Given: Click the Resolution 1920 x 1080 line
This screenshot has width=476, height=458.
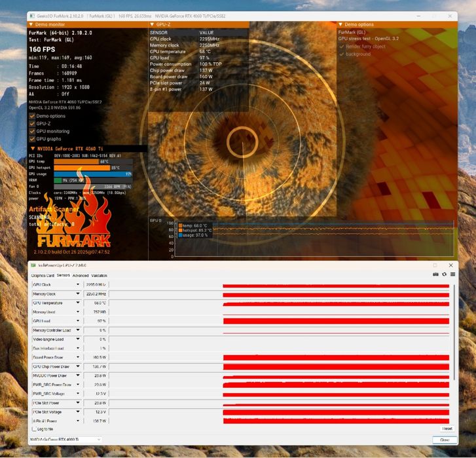Looking at the screenshot, I should click(x=59, y=87).
